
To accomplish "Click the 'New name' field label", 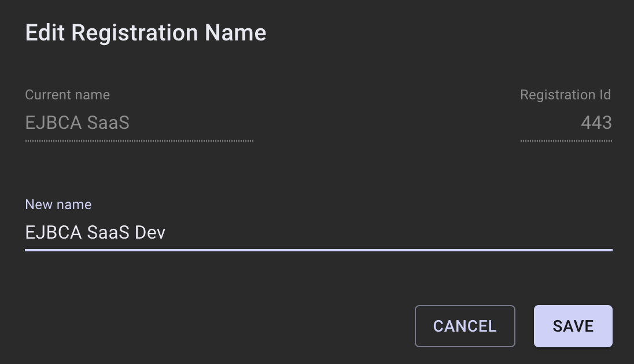I will click(58, 205).
